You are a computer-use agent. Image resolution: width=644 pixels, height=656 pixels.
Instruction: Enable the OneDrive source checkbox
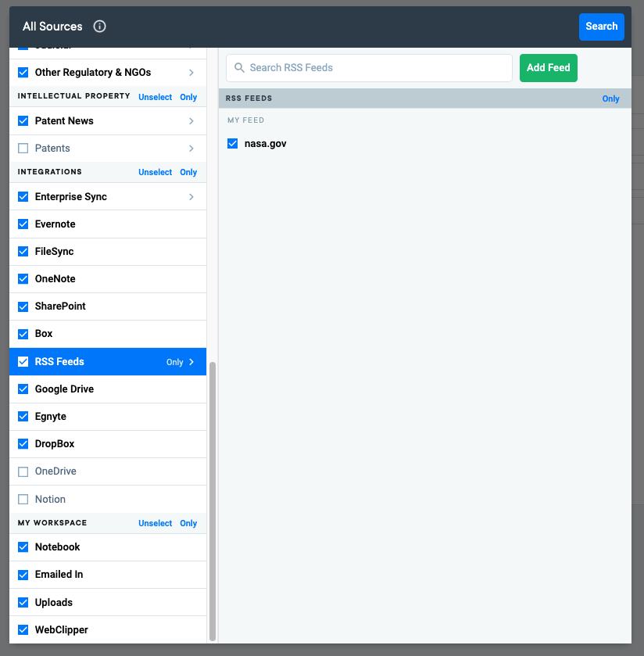tap(23, 471)
